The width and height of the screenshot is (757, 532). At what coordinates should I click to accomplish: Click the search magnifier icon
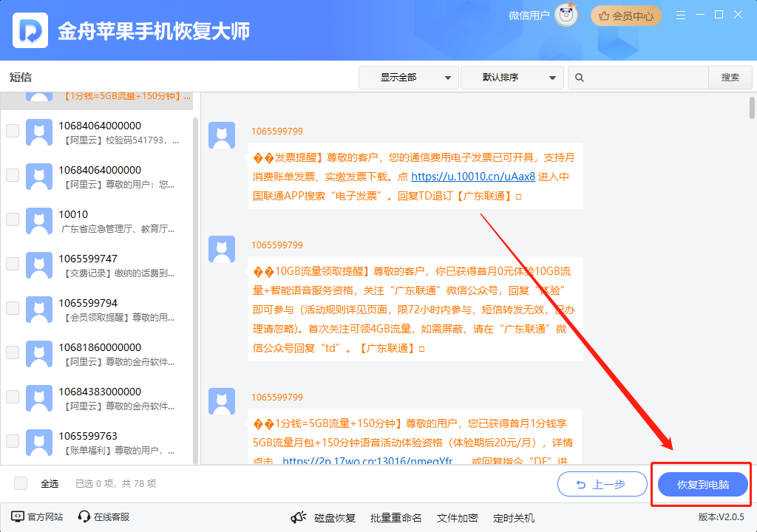580,78
